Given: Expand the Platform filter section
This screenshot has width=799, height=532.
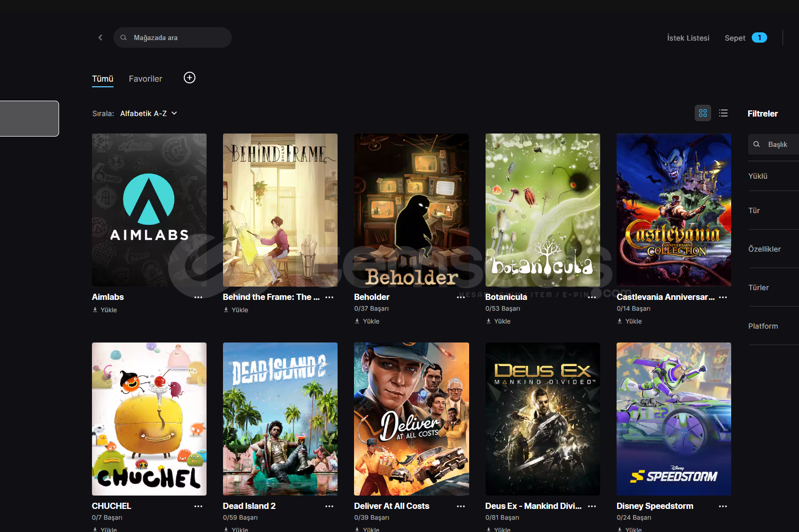Looking at the screenshot, I should click(773, 326).
